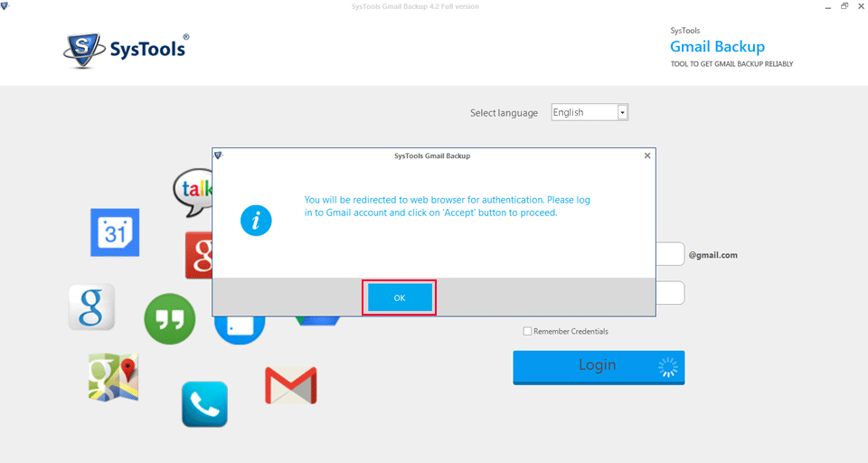
Task: Click the Google Calendar 31 icon
Action: 115,232
